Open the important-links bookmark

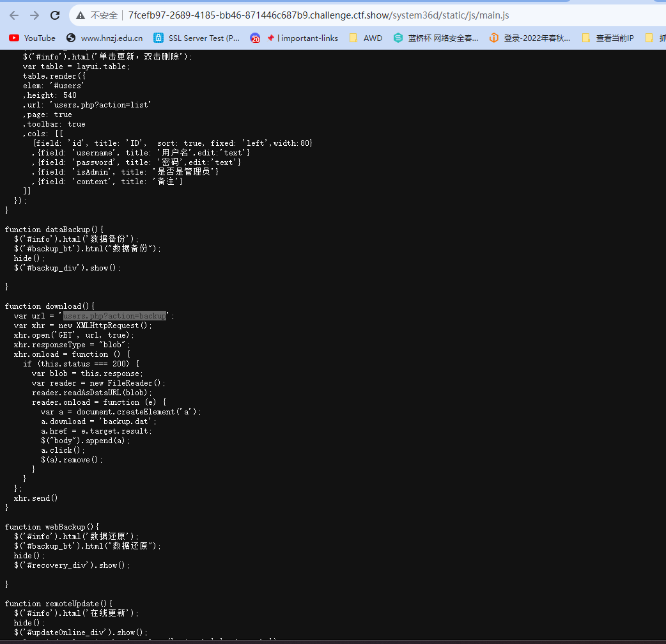(x=302, y=38)
